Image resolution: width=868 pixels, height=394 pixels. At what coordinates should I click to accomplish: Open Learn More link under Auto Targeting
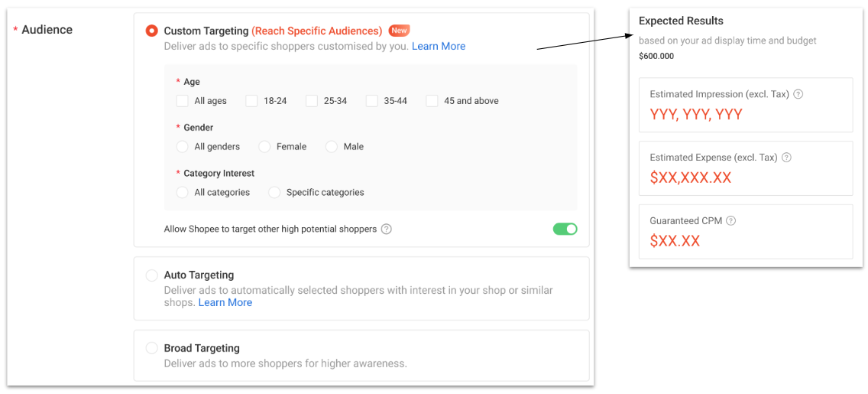[225, 302]
